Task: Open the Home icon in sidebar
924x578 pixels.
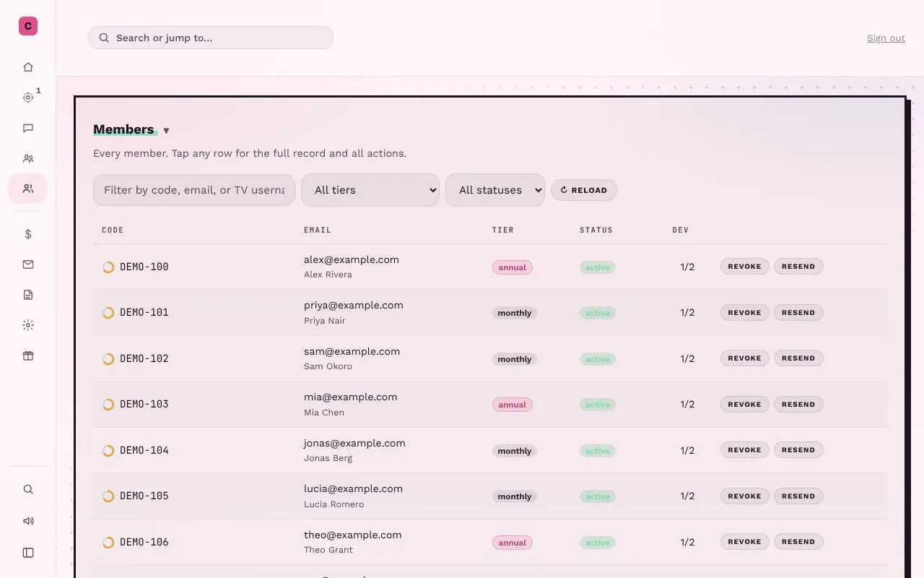Action: pyautogui.click(x=28, y=67)
